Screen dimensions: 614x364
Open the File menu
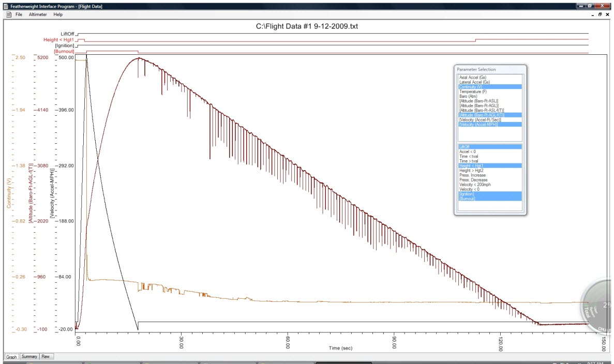pos(19,14)
